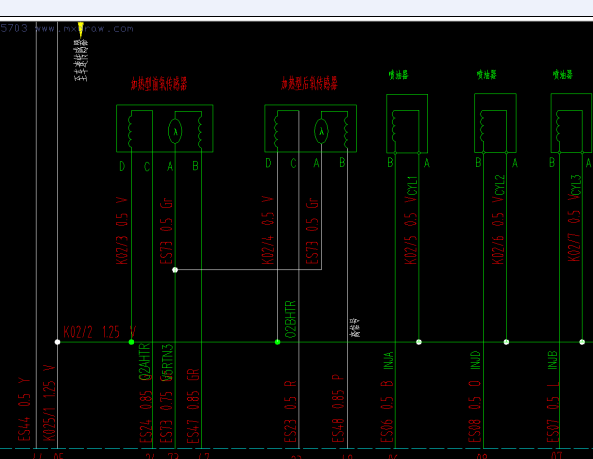593x459 pixels.
Task: Select the heater coil at front sensor pin D
Action: (x=130, y=131)
